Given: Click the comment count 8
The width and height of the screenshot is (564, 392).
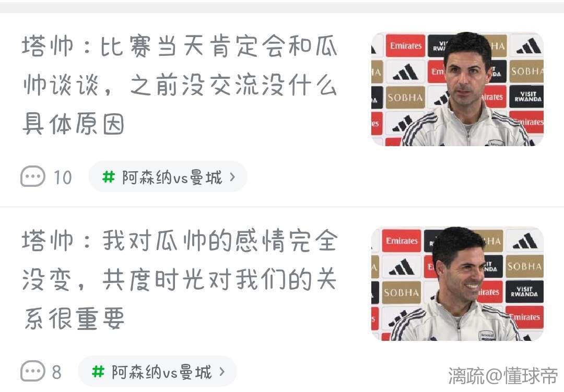Looking at the screenshot, I should pos(56,372).
